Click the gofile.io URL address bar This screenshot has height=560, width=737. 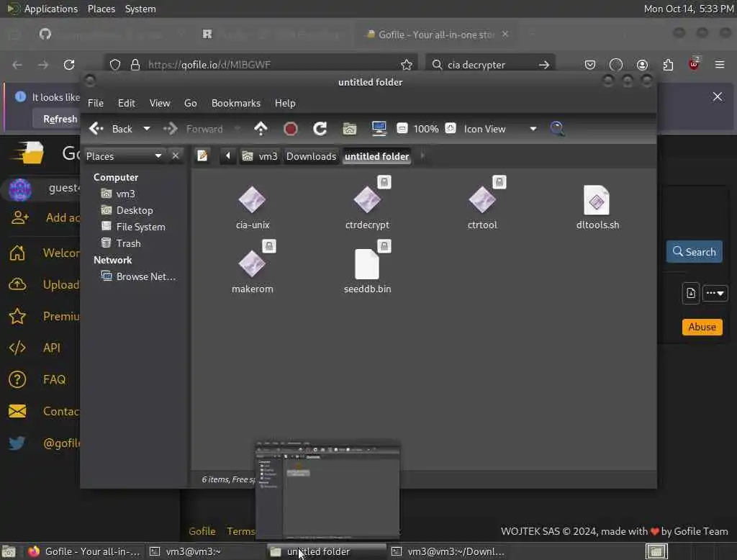[x=262, y=65]
